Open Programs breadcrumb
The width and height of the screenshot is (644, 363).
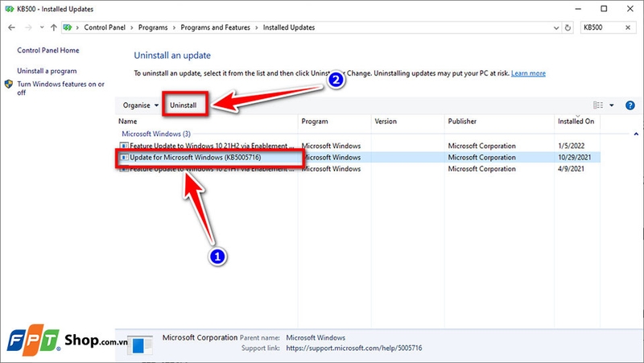click(153, 27)
